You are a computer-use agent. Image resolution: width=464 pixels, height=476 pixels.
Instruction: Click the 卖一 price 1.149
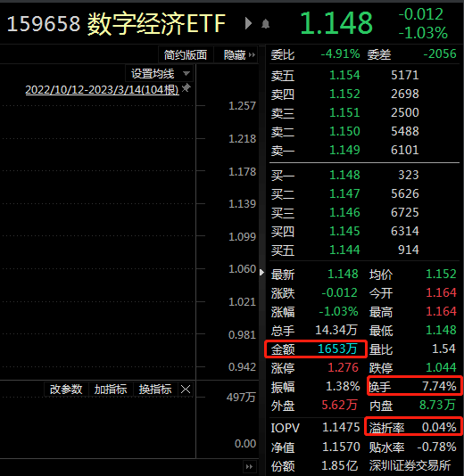(345, 150)
